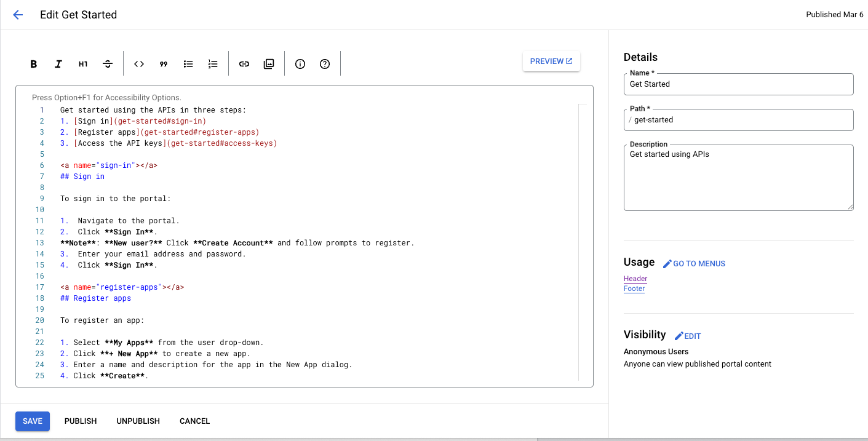The image size is (868, 441).
Task: Open the help question mark icon
Action: (325, 64)
